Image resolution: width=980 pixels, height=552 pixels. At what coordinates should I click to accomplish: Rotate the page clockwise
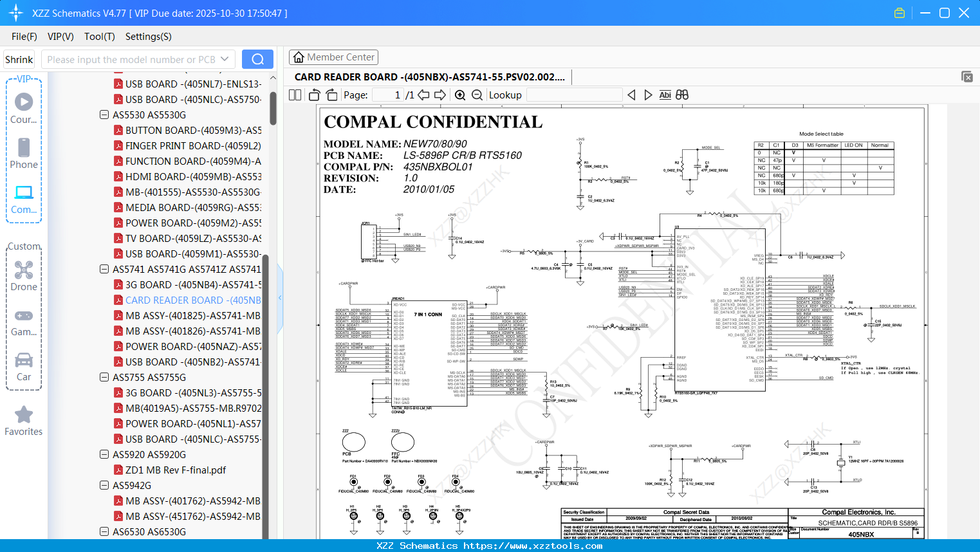331,95
